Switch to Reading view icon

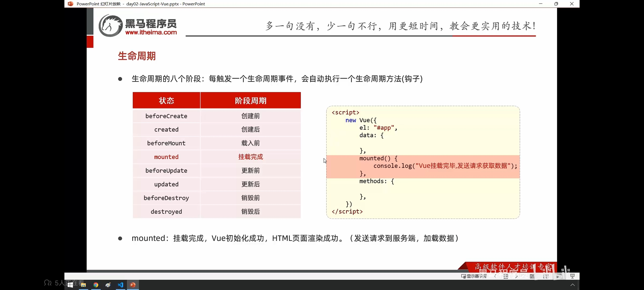559,276
